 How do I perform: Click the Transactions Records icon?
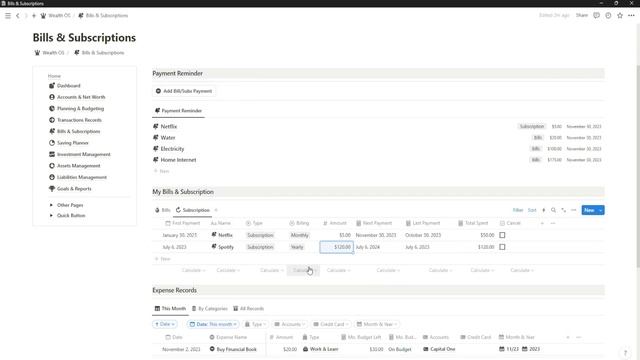(52, 120)
